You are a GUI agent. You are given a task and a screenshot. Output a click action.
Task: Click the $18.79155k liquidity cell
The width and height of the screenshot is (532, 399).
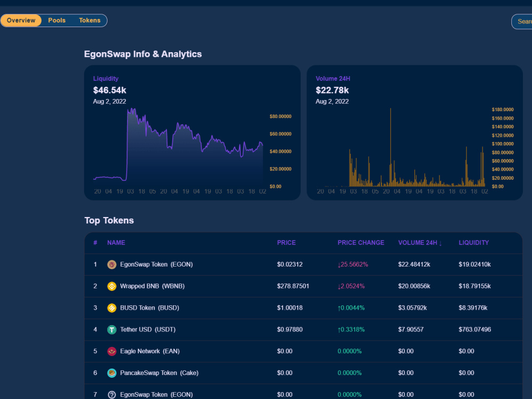tap(475, 286)
